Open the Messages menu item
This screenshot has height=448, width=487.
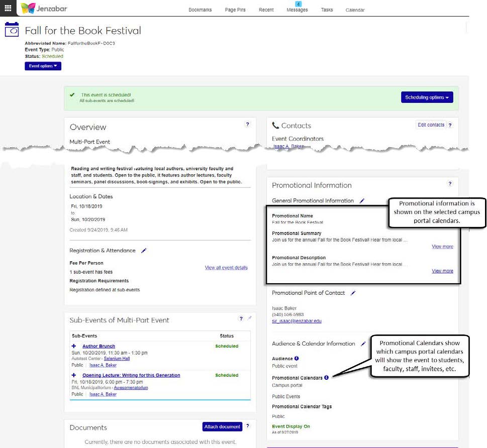pos(297,10)
